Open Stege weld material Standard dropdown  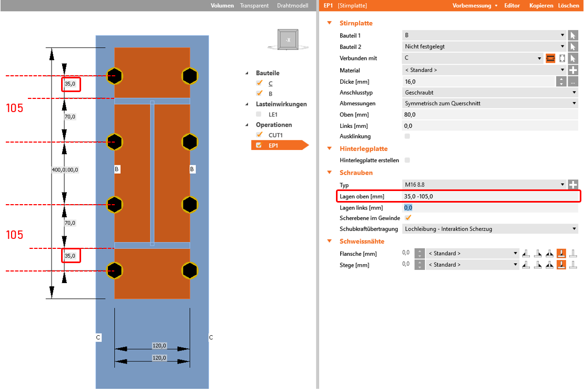coord(473,265)
